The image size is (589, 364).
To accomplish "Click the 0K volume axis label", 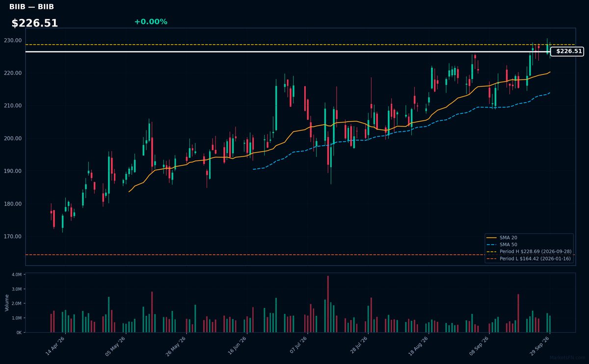I will [x=18, y=332].
